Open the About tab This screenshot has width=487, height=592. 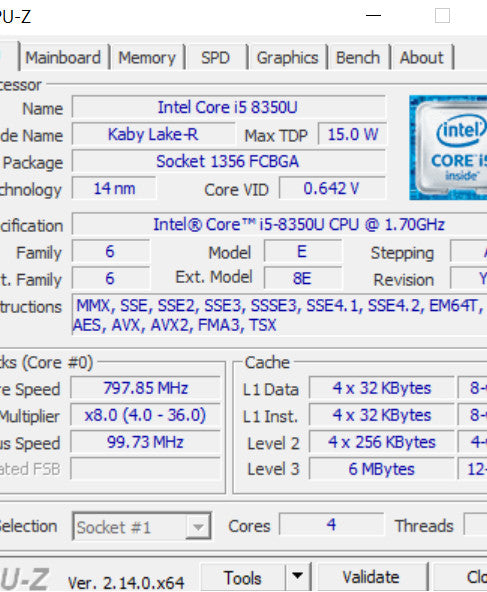click(x=422, y=58)
